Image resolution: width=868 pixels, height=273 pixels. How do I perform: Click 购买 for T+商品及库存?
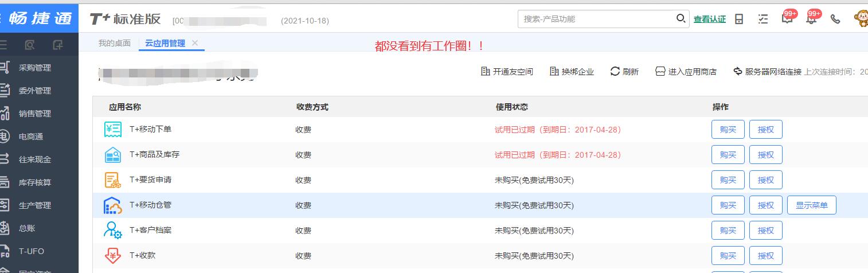728,155
